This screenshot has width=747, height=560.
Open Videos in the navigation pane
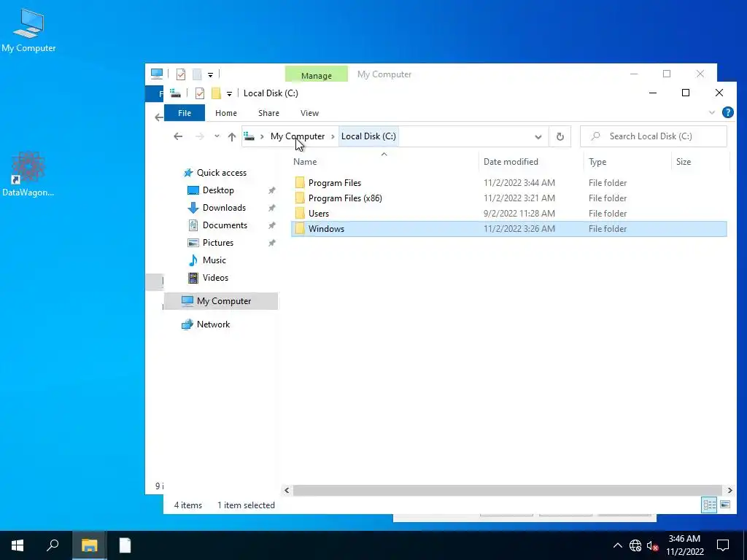point(208,278)
